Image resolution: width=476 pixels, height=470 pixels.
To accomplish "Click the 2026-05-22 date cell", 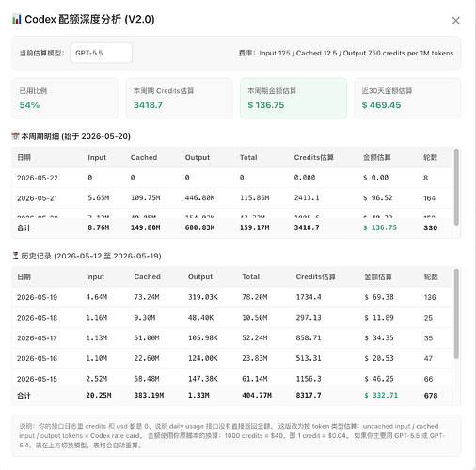I will (38, 178).
